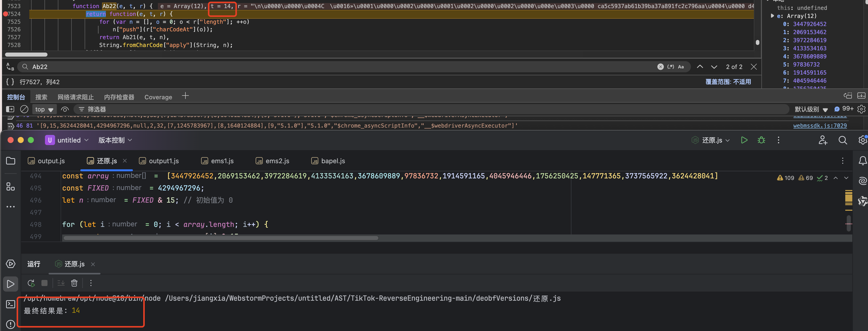Switch to the output.js editor tab

[x=46, y=161]
